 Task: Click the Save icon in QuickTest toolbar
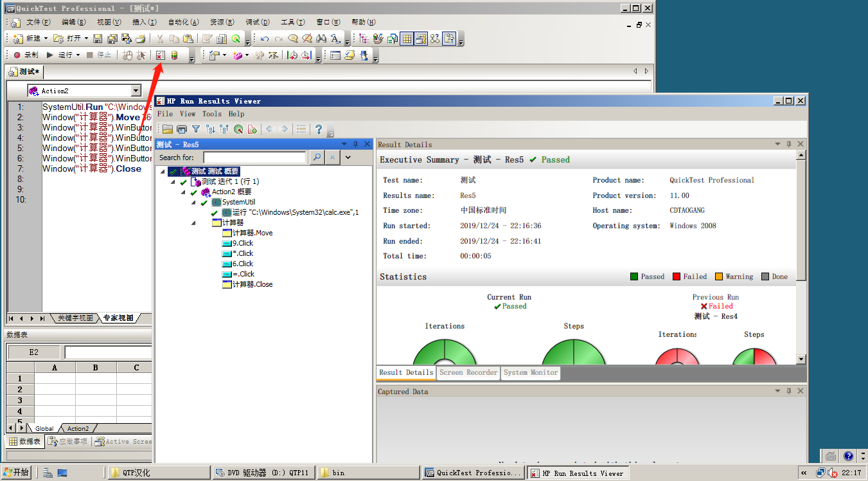[98, 39]
